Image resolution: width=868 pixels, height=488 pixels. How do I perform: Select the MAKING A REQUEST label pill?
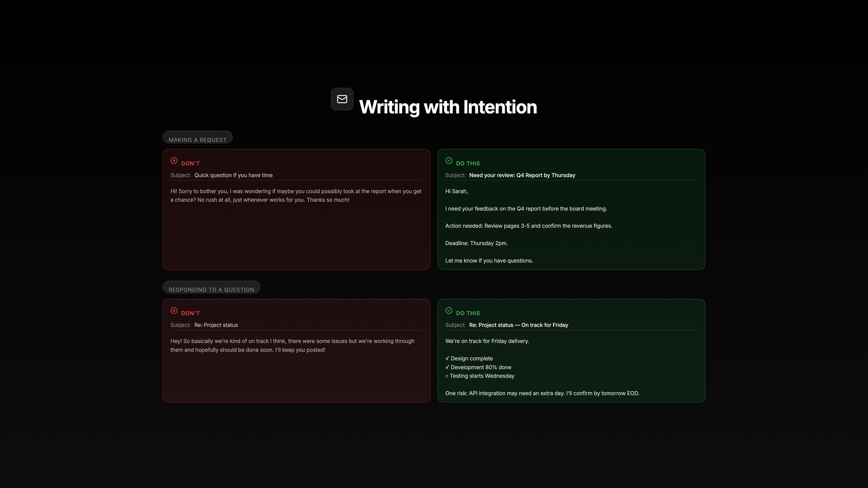coord(197,138)
